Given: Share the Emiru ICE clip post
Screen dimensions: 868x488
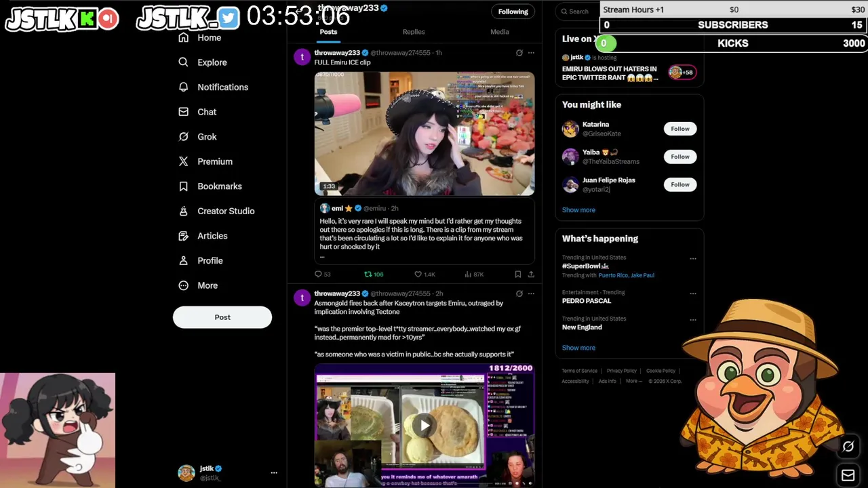Looking at the screenshot, I should (531, 274).
